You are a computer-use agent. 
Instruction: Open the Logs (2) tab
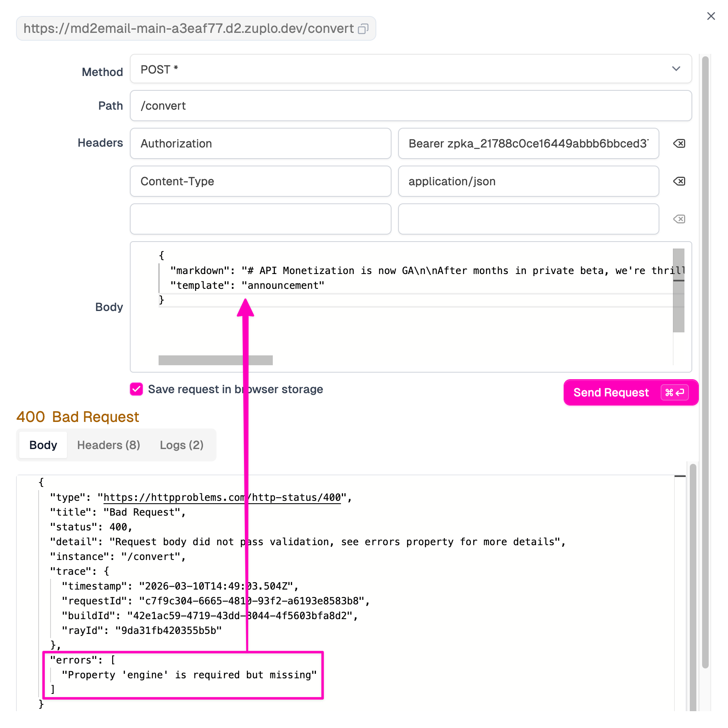[181, 445]
